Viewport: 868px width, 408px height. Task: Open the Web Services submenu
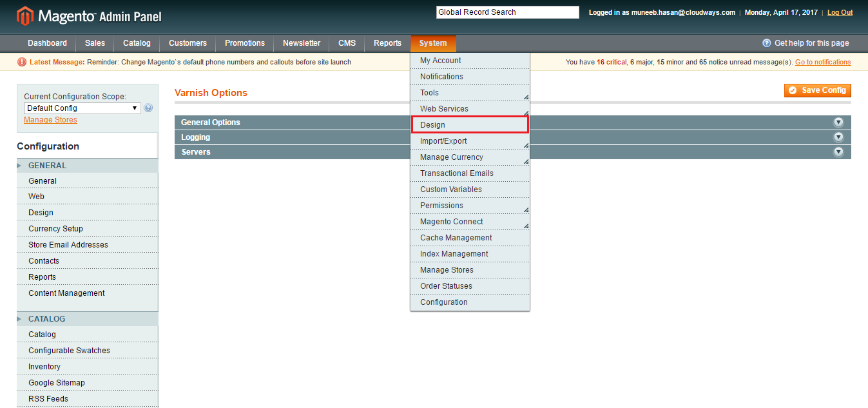[470, 109]
